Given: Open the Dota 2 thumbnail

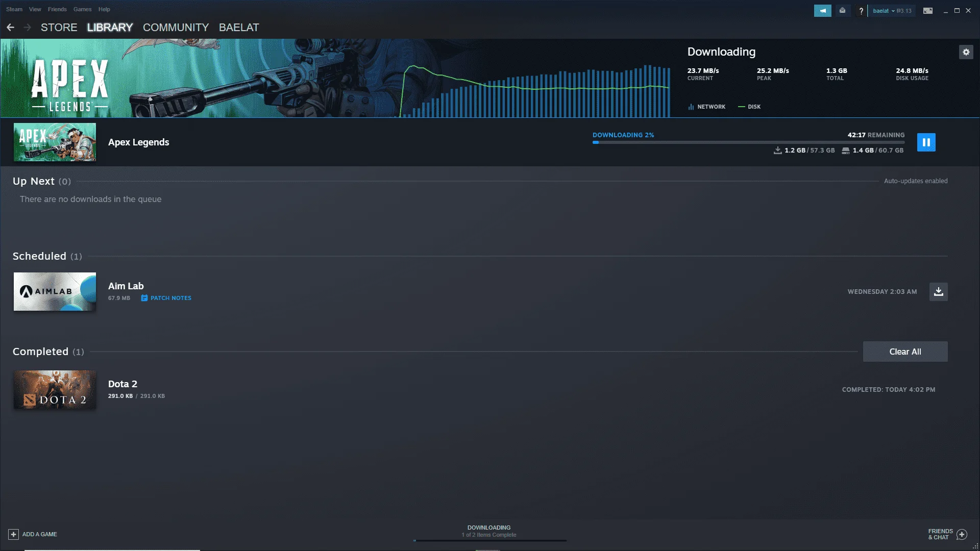Looking at the screenshot, I should click(x=55, y=390).
